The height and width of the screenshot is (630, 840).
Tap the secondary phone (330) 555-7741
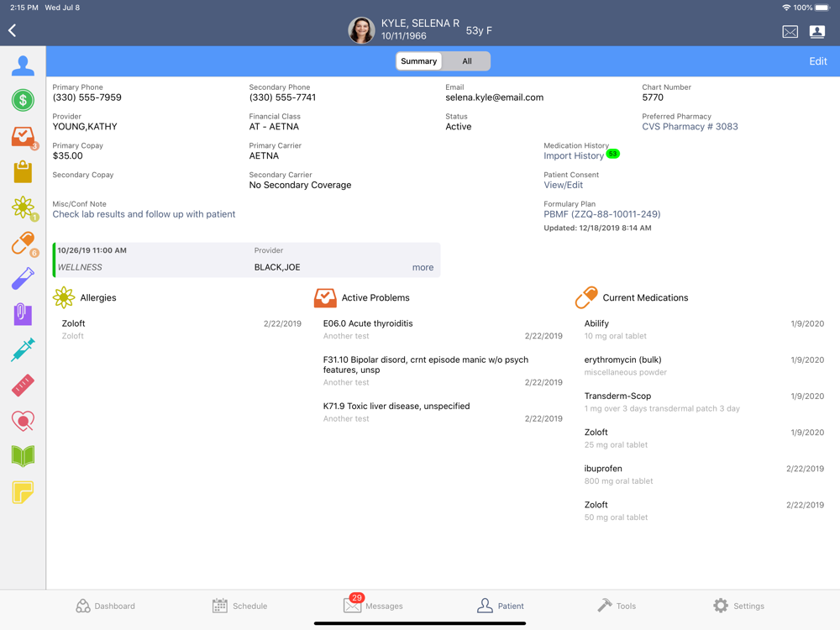click(282, 97)
